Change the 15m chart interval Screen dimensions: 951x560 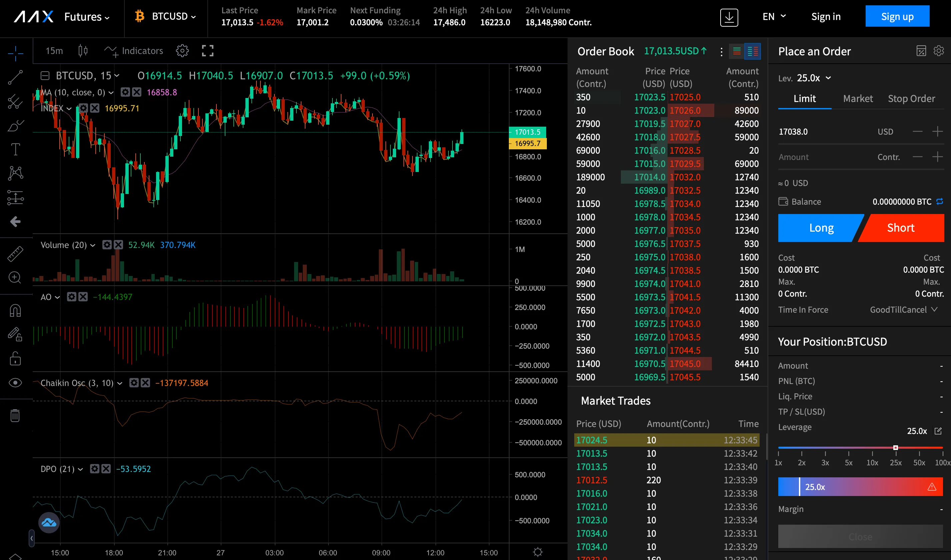[x=54, y=51]
